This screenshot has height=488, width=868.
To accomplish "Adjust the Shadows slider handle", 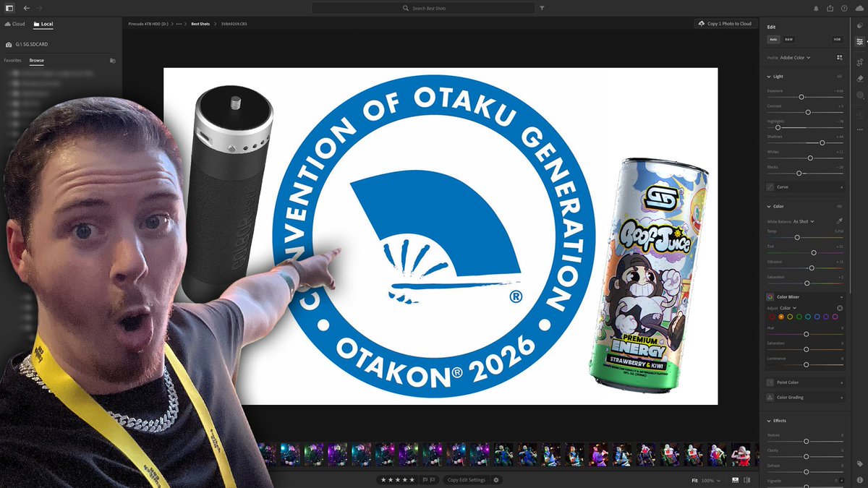I will pyautogui.click(x=822, y=142).
